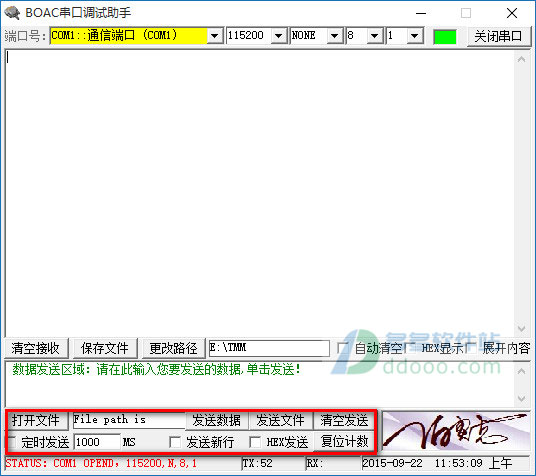
Task: Enable the HEX显示 checkbox
Action: [x=411, y=348]
